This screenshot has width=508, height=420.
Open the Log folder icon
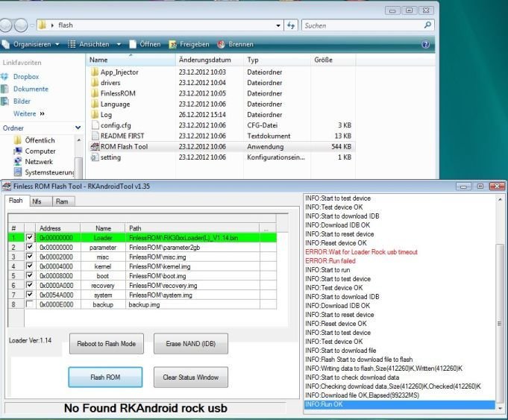tap(95, 114)
